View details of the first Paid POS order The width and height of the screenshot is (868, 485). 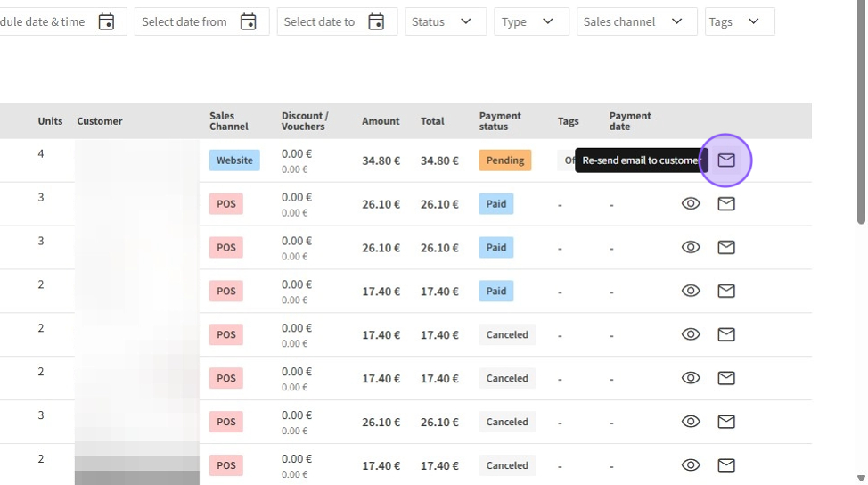tap(691, 204)
